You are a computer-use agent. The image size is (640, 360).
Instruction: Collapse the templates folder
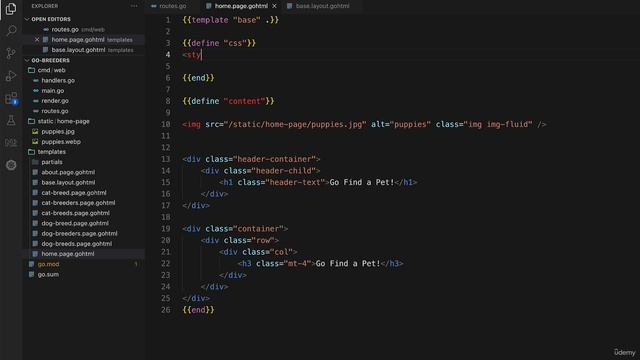[x=51, y=152]
